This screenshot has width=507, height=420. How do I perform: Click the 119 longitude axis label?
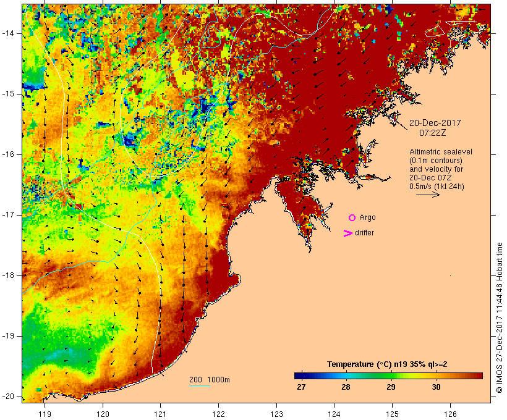point(45,414)
